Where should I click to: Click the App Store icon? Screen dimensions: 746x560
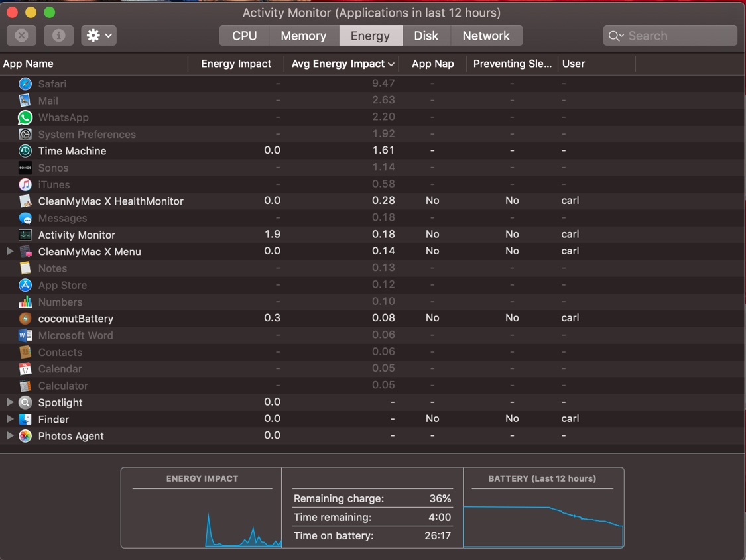(x=25, y=285)
